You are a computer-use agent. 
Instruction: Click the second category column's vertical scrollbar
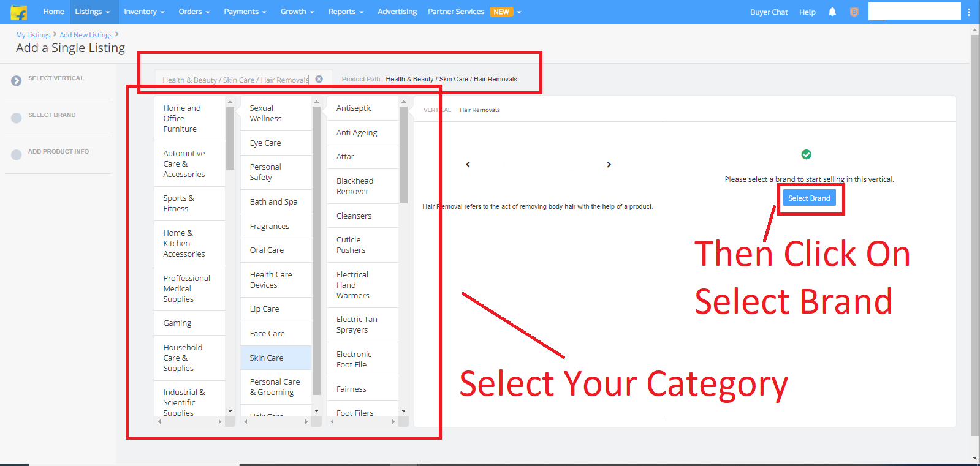[317, 251]
